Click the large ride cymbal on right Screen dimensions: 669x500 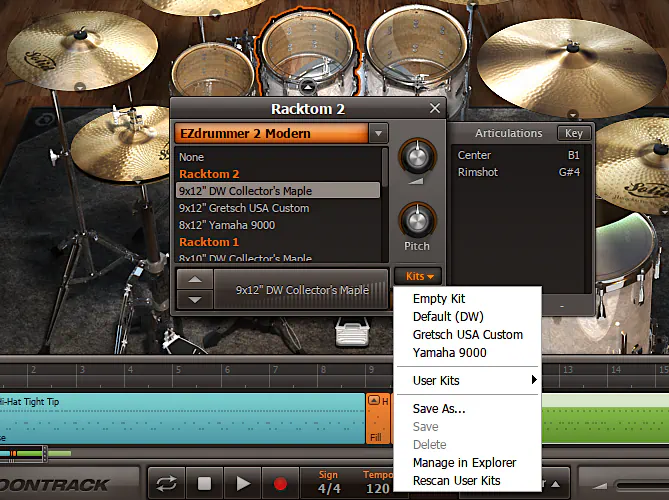(571, 67)
